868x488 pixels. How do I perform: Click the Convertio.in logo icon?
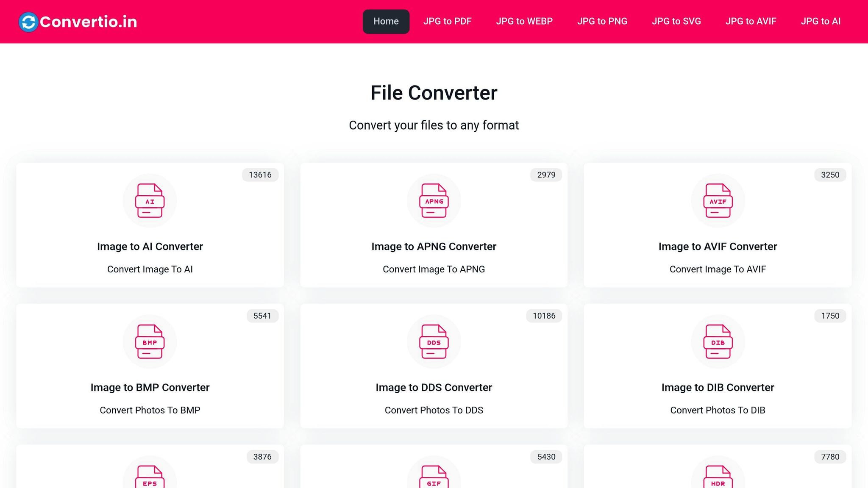point(28,21)
